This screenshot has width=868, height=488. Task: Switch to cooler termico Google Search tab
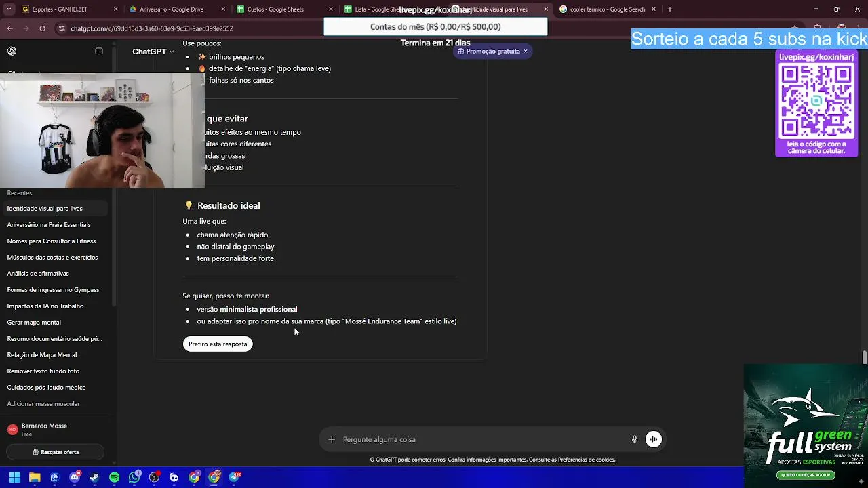click(608, 9)
